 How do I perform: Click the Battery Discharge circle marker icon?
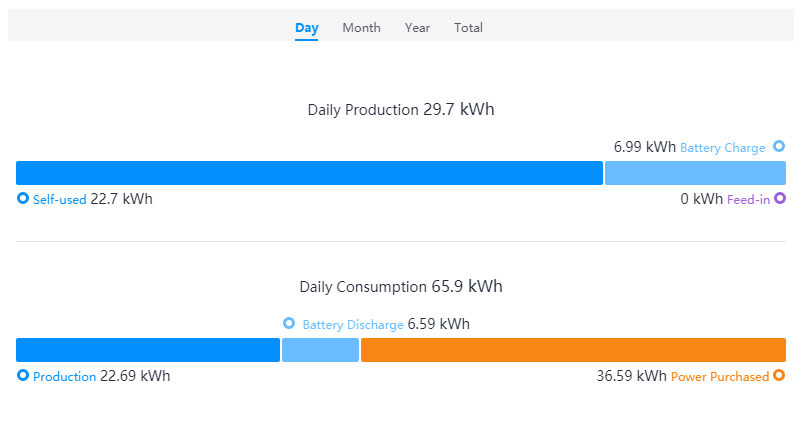(x=289, y=323)
